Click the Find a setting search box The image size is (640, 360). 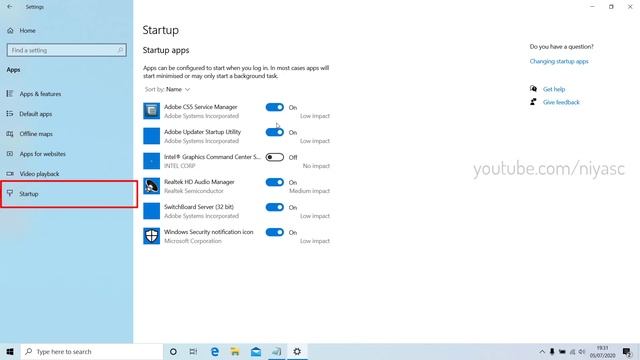coord(67,50)
